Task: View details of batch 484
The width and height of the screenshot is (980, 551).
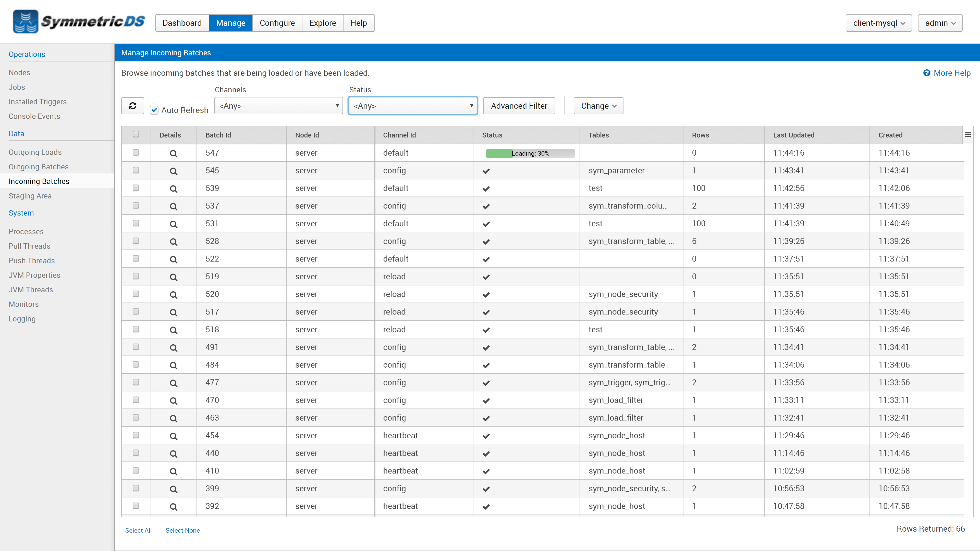Action: tap(174, 366)
